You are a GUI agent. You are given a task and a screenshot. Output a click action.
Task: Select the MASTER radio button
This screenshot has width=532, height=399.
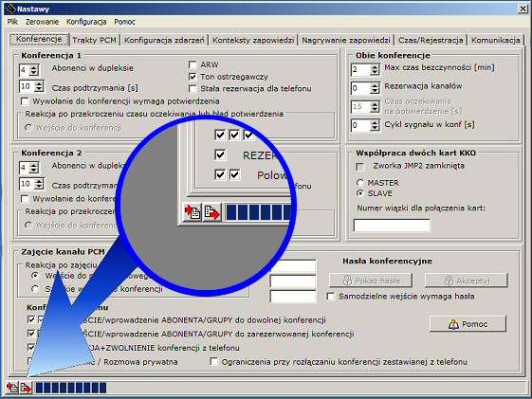pyautogui.click(x=360, y=183)
